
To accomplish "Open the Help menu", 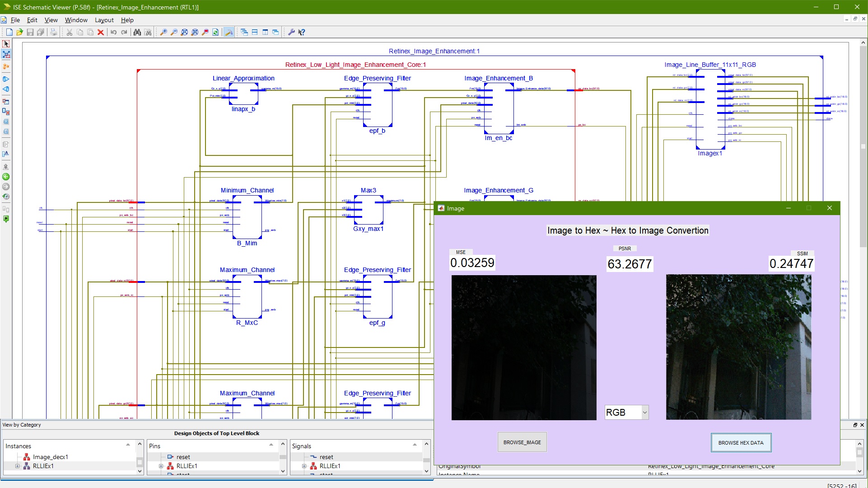I will (x=127, y=20).
